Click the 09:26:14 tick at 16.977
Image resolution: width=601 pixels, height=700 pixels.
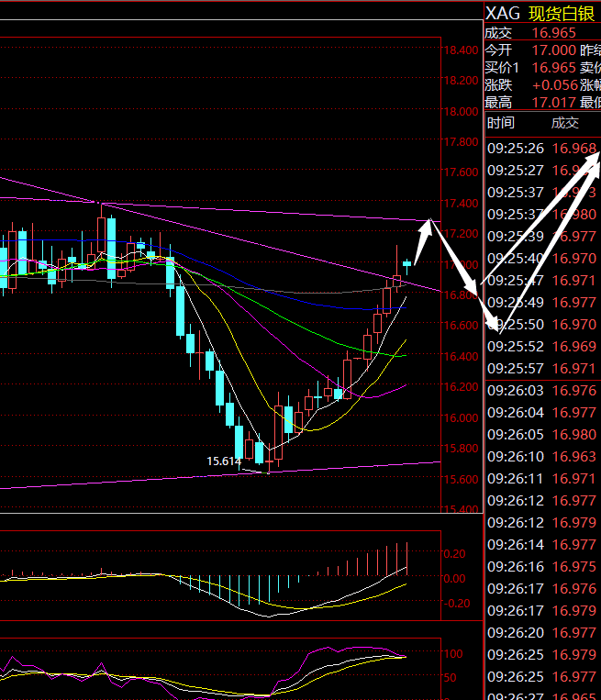point(542,545)
